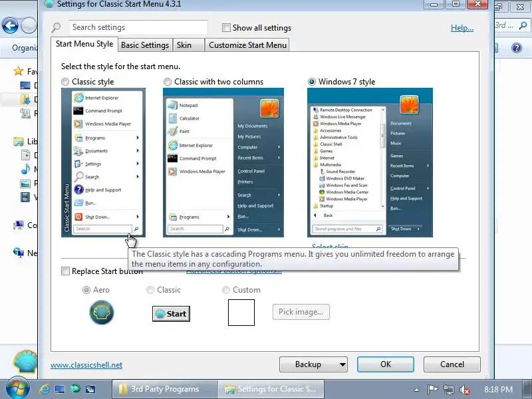Select Classic with two columns radio button
The image size is (532, 399).
coord(168,82)
